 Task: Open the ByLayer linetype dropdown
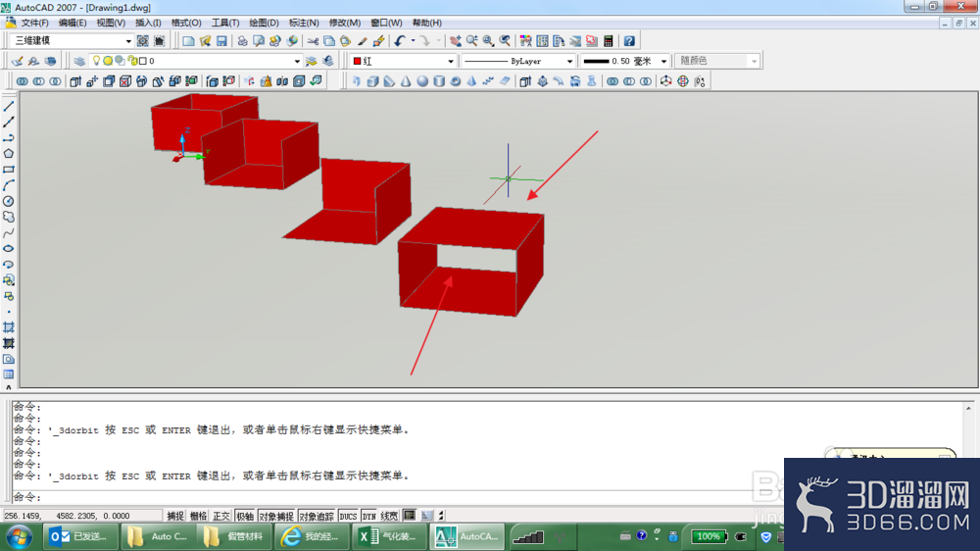pos(568,62)
